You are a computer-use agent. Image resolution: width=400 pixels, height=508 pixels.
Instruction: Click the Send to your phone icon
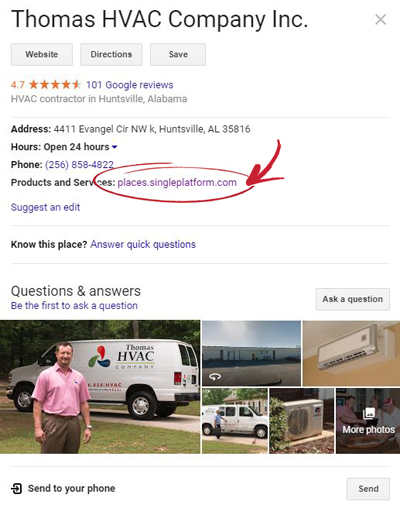[16, 489]
